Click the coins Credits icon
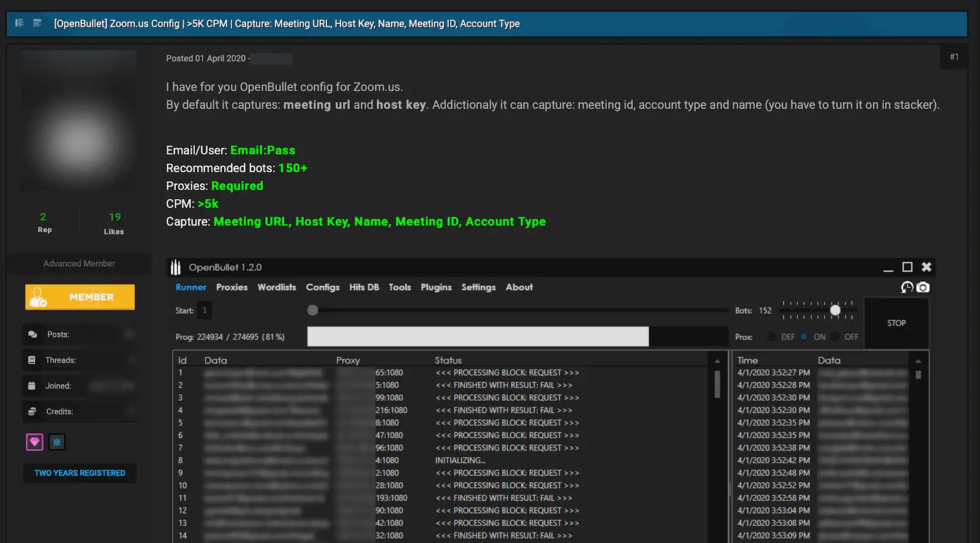Image resolution: width=980 pixels, height=543 pixels. (x=32, y=412)
